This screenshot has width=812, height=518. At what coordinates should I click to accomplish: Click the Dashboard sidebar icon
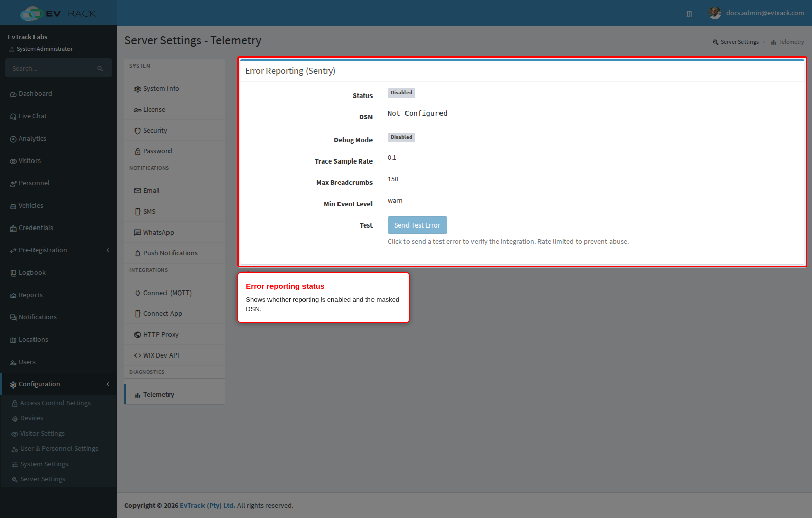(13, 94)
